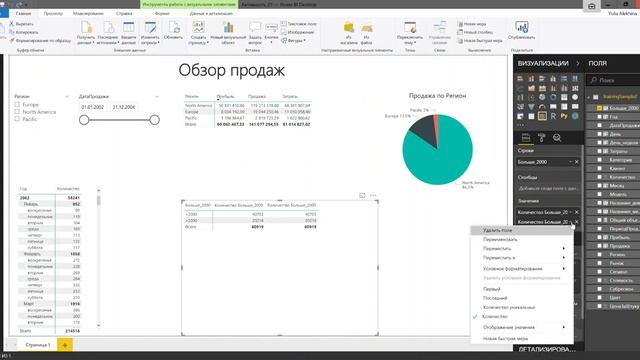The width and height of the screenshot is (640, 360).
Task: Click the gauge visual icon
Action: point(542,107)
